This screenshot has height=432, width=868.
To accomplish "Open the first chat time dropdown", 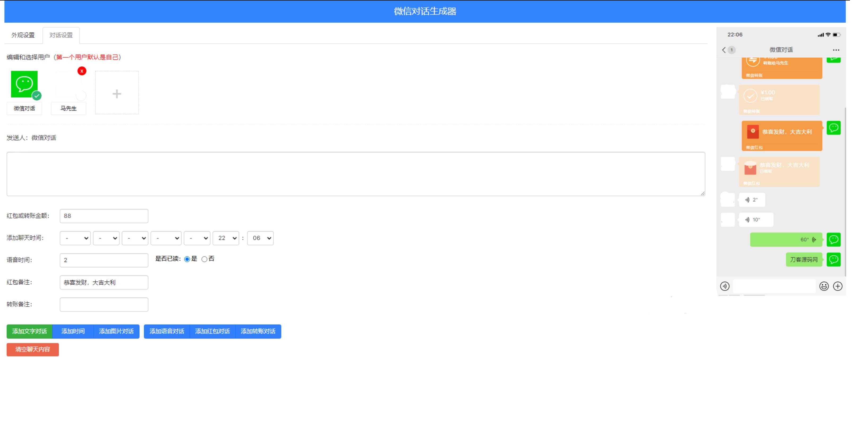I will pos(75,238).
